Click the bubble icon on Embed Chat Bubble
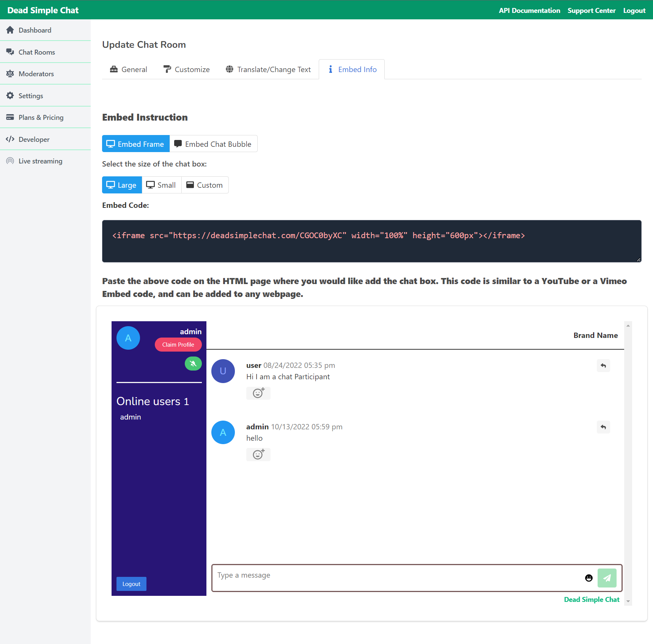The width and height of the screenshot is (653, 644). click(178, 144)
